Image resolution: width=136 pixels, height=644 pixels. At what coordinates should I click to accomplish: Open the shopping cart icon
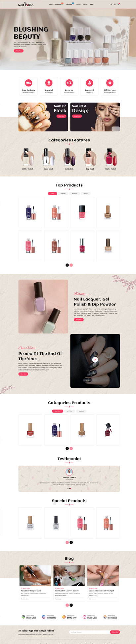click(x=118, y=4)
